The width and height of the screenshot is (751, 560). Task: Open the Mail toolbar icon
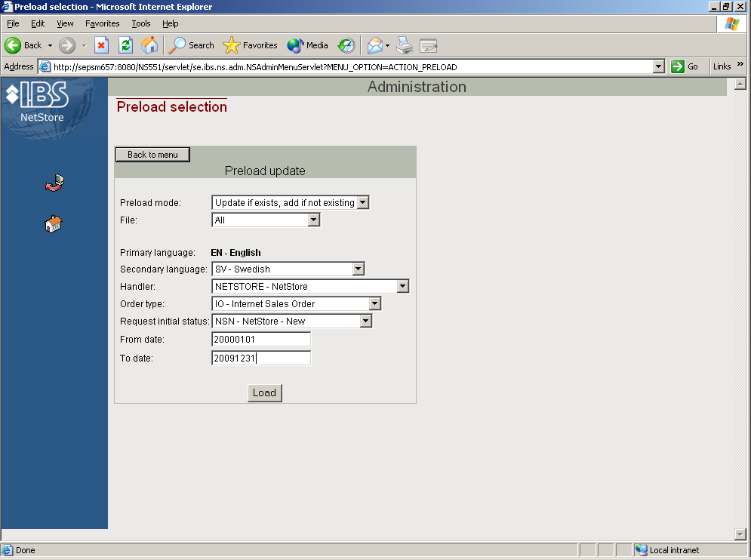[375, 45]
